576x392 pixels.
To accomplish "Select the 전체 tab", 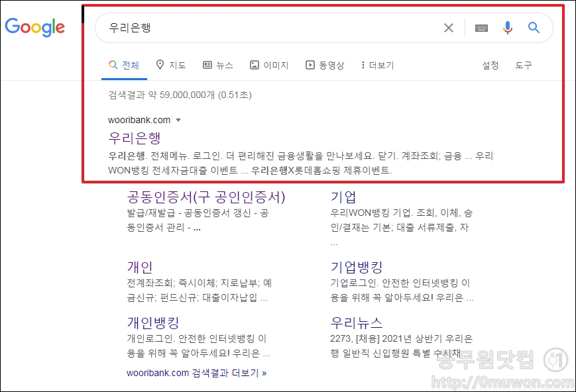I will click(x=124, y=66).
